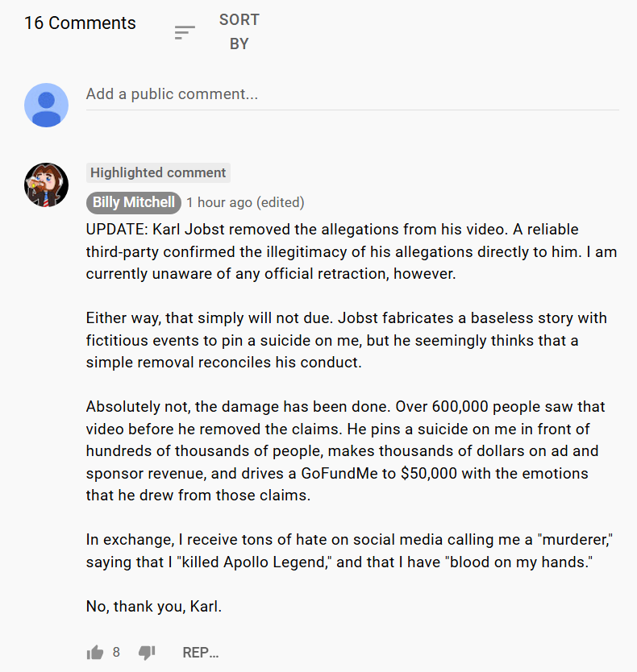Click the paragraph starting Absolutely not
Image resolution: width=637 pixels, height=672 pixels.
pos(345,451)
